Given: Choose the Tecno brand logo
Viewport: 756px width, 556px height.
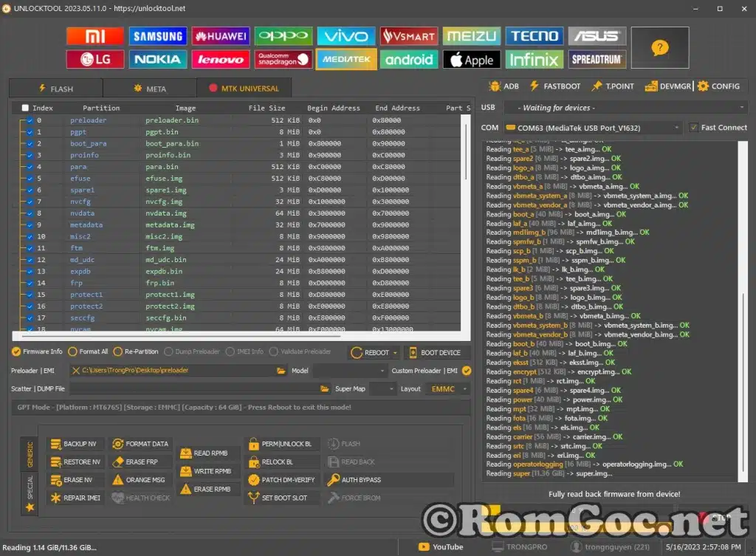Looking at the screenshot, I should (x=535, y=36).
